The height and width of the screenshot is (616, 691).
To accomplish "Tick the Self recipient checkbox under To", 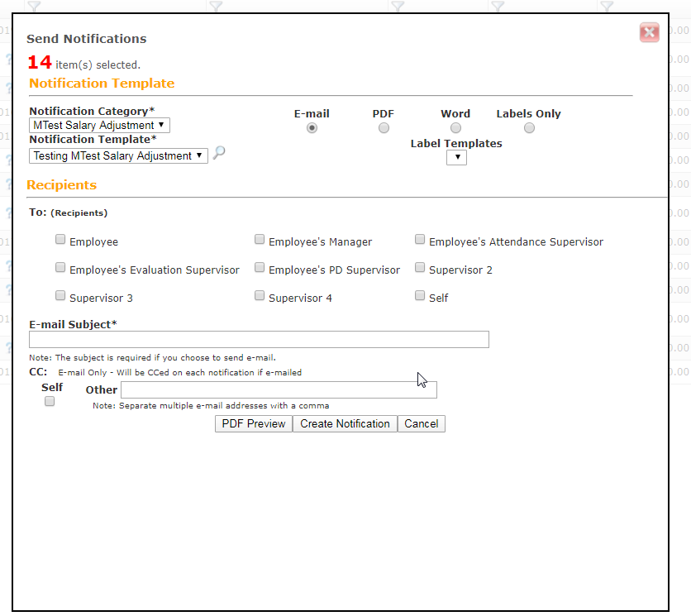I will [420, 295].
